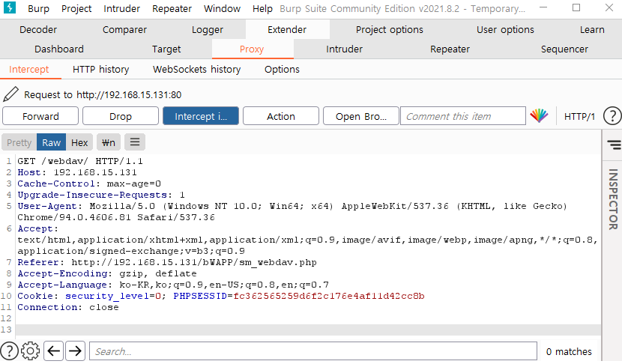Click the '0 matches' search result label
622x364 pixels.
(x=569, y=352)
